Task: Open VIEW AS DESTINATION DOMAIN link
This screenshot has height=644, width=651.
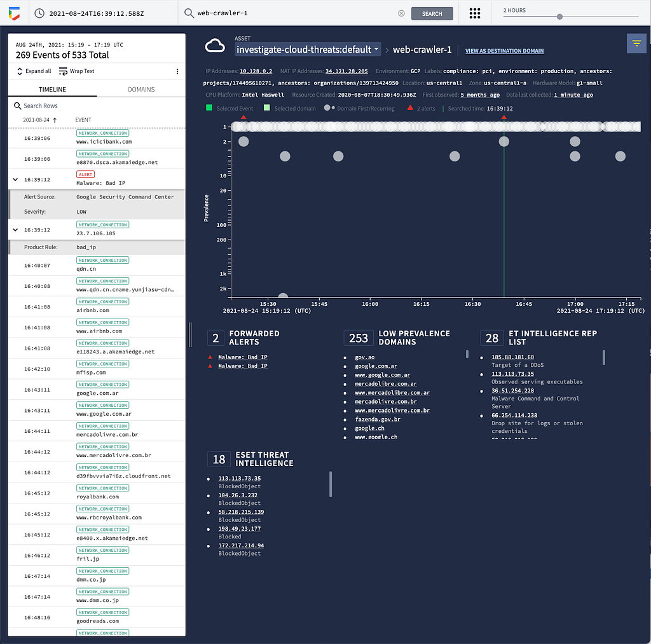Action: pos(504,51)
